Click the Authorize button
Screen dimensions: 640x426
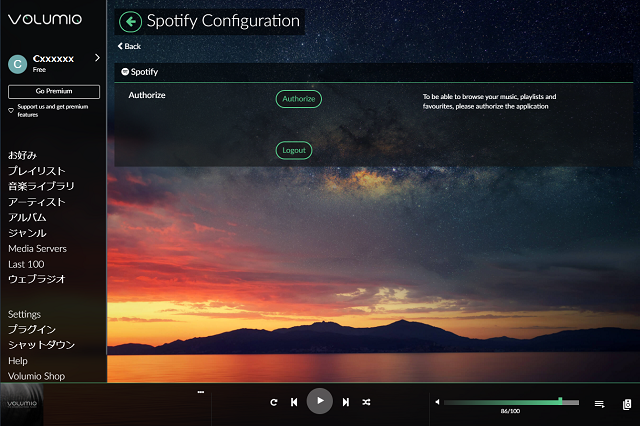(x=299, y=99)
